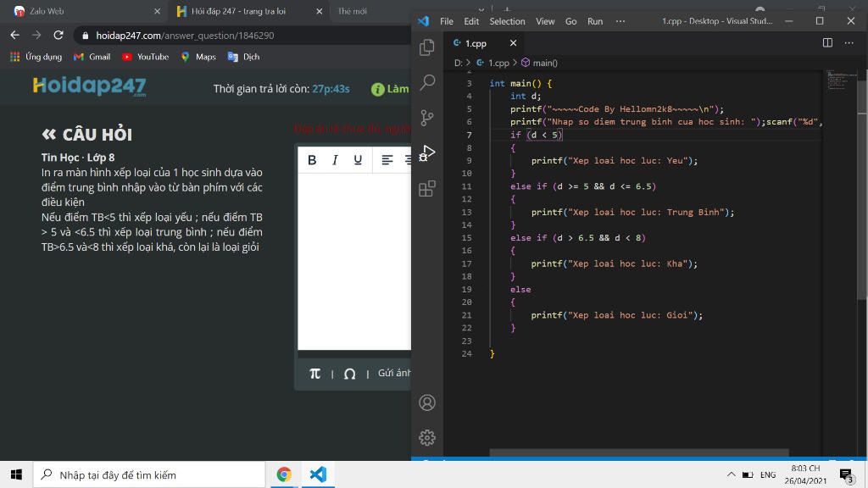The width and height of the screenshot is (868, 488).
Task: Click the code minimap preview
Action: pyautogui.click(x=842, y=80)
